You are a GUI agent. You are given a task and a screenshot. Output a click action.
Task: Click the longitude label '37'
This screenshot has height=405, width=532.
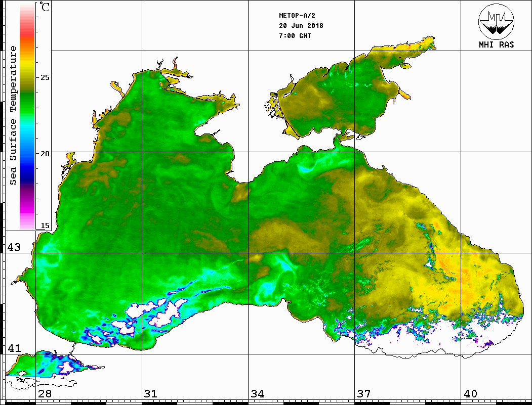[364, 394]
